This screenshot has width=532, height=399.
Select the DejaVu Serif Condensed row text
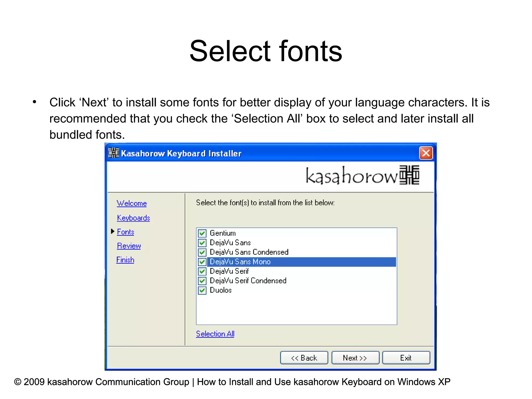[x=248, y=281]
